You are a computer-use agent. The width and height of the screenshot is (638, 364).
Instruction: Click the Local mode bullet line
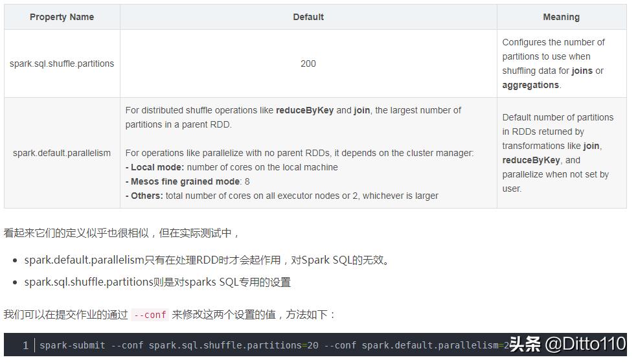[x=231, y=167]
